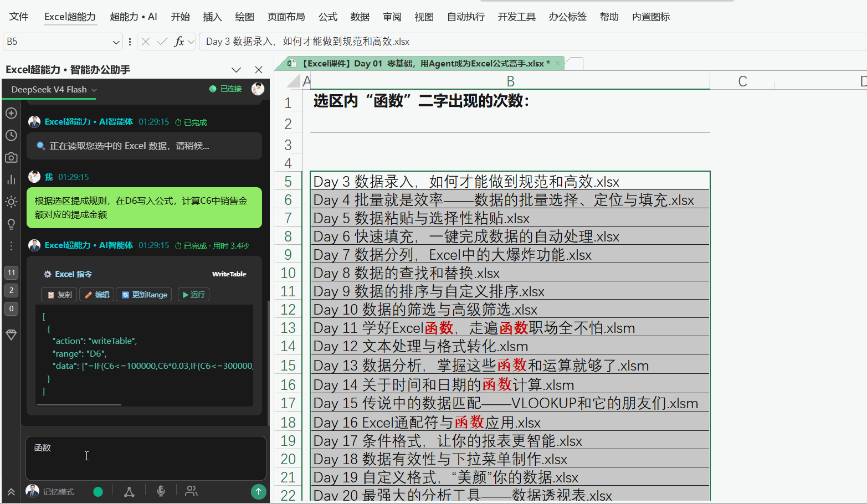This screenshot has width=867, height=504.
Task: Open the 公式 ribbon tab
Action: 328,17
